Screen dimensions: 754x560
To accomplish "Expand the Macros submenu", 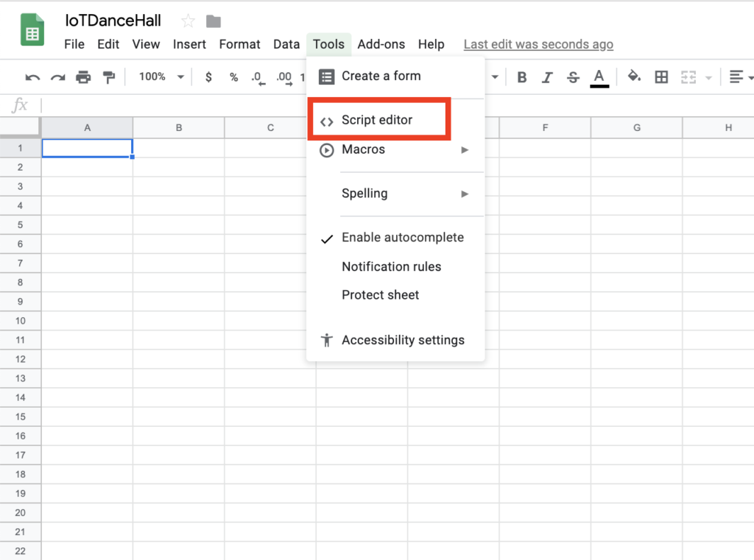I will (364, 149).
